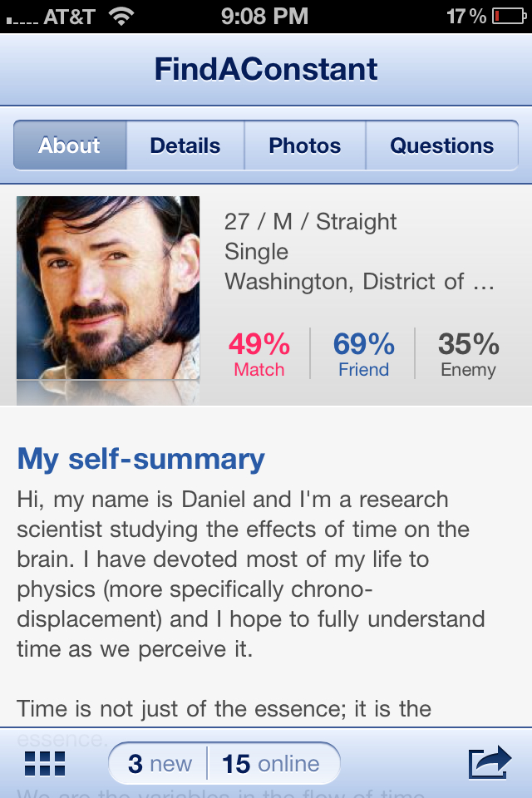Tap the FindAConstant username title
Viewport: 532px width, 798px height.
pos(266,69)
